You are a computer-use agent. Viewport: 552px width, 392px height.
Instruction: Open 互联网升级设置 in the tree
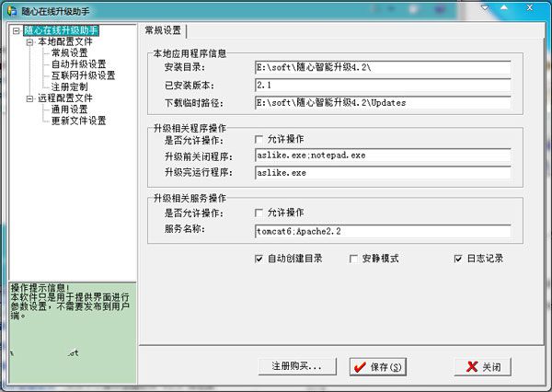[83, 75]
